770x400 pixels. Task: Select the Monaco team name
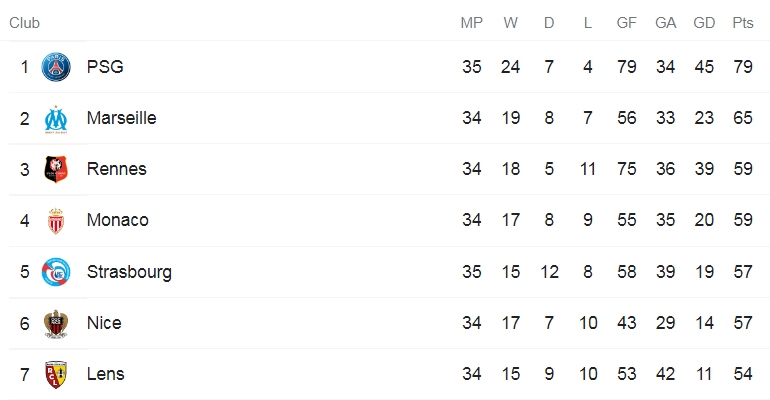point(118,220)
